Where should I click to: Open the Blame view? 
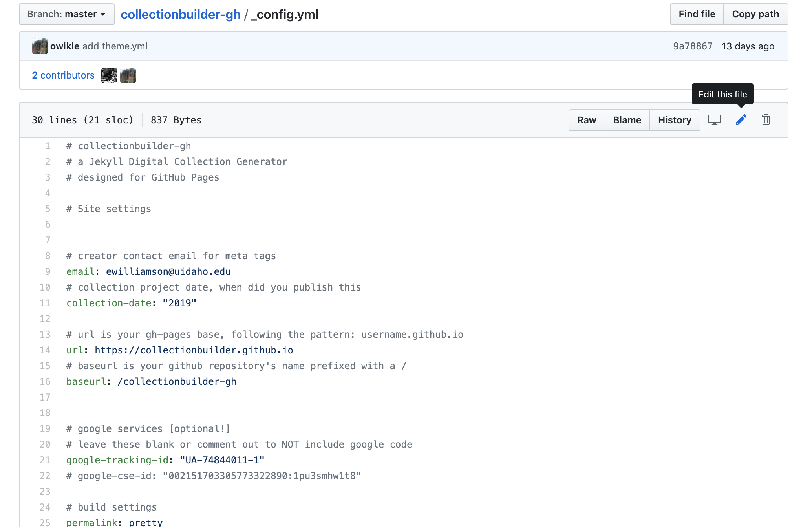pyautogui.click(x=627, y=120)
